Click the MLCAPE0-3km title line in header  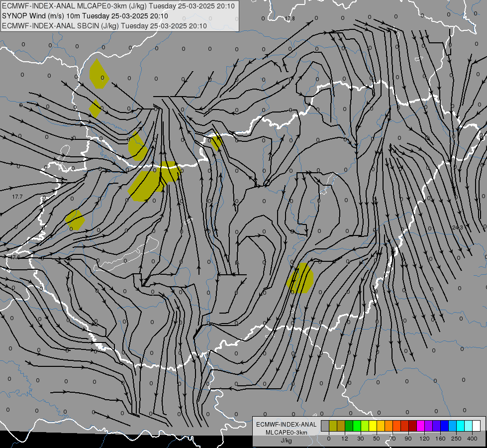pos(118,6)
